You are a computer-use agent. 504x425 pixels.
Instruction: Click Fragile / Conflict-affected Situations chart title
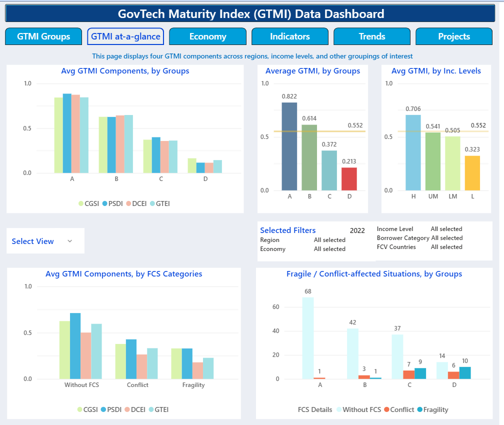[374, 273]
